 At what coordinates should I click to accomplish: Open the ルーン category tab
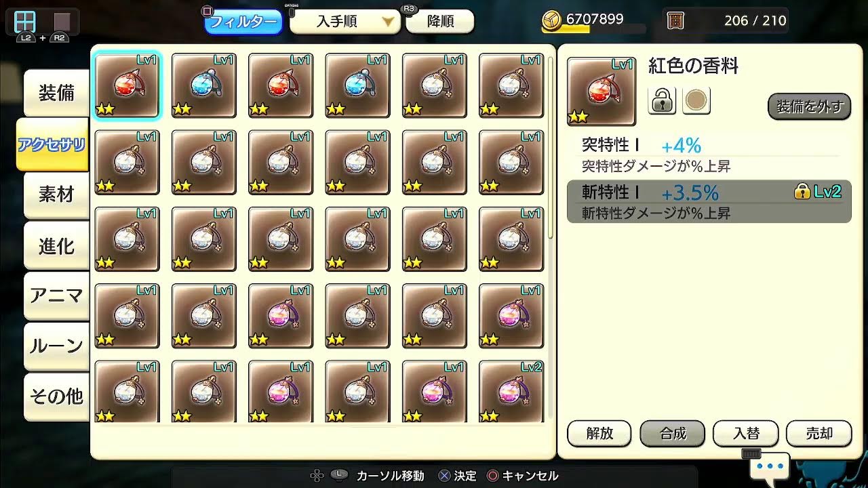(56, 346)
